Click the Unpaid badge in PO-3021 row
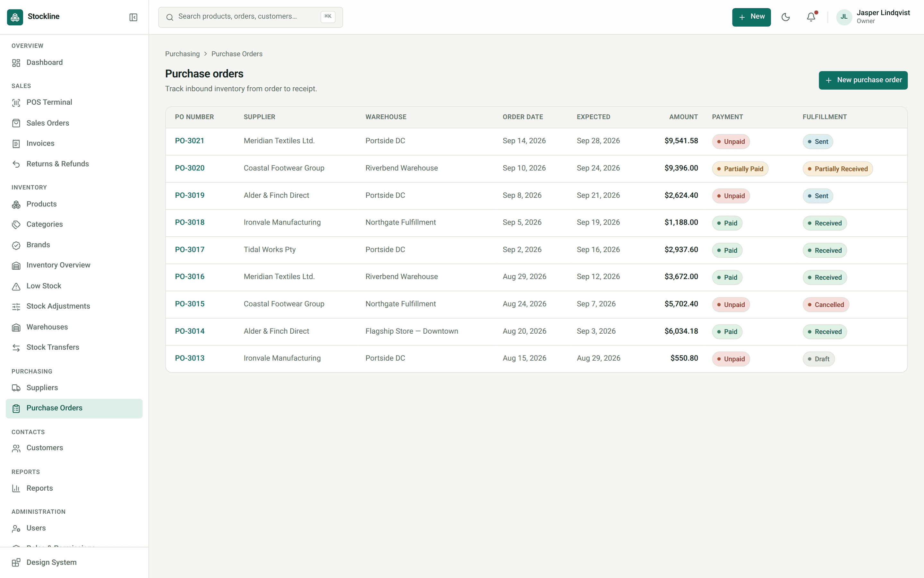 tap(731, 142)
